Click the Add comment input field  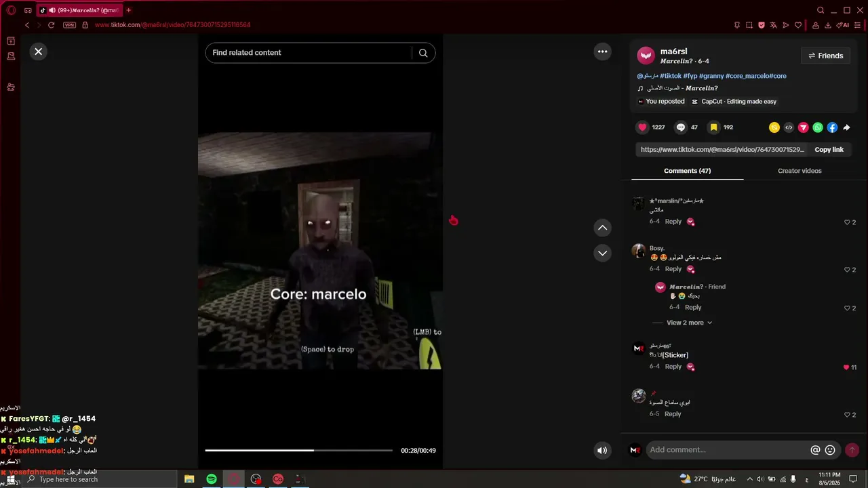pos(728,450)
